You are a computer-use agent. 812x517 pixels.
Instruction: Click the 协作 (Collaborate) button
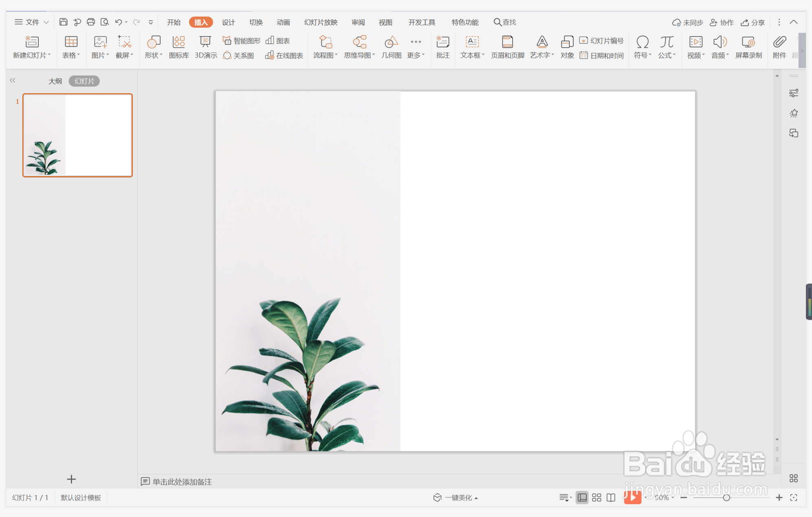[x=722, y=22]
